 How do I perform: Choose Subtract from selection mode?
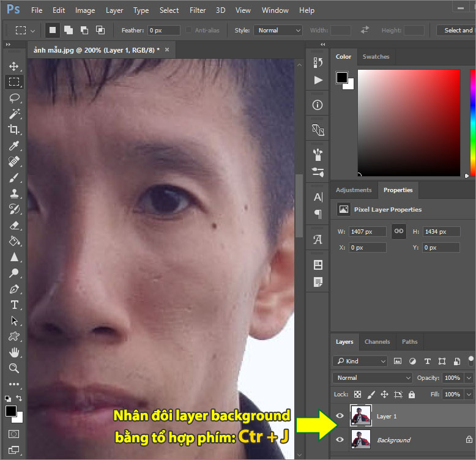(84, 31)
